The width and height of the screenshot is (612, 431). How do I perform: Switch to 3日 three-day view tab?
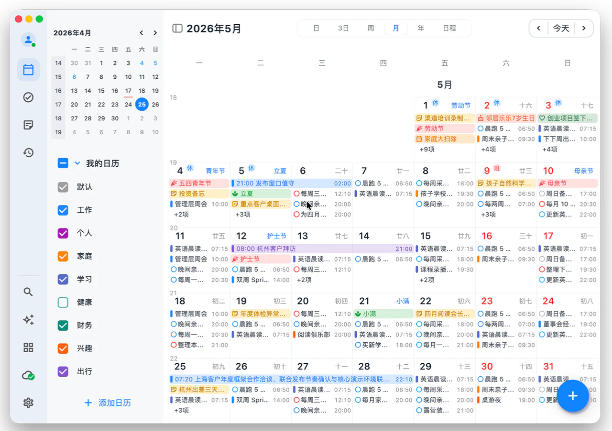[343, 28]
